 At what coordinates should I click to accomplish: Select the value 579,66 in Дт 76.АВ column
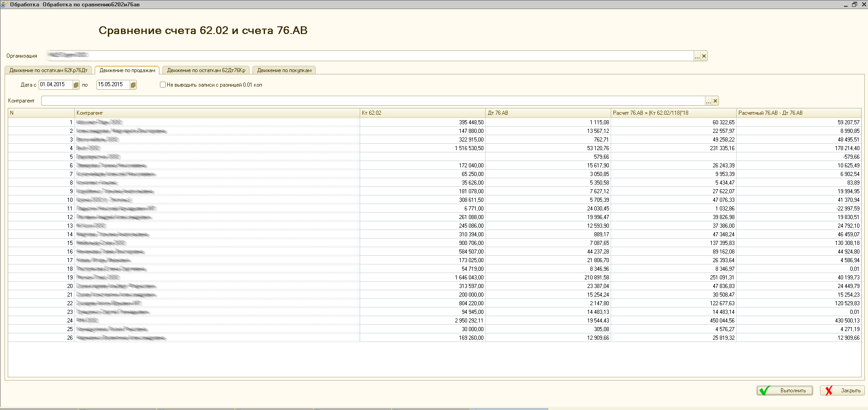548,157
